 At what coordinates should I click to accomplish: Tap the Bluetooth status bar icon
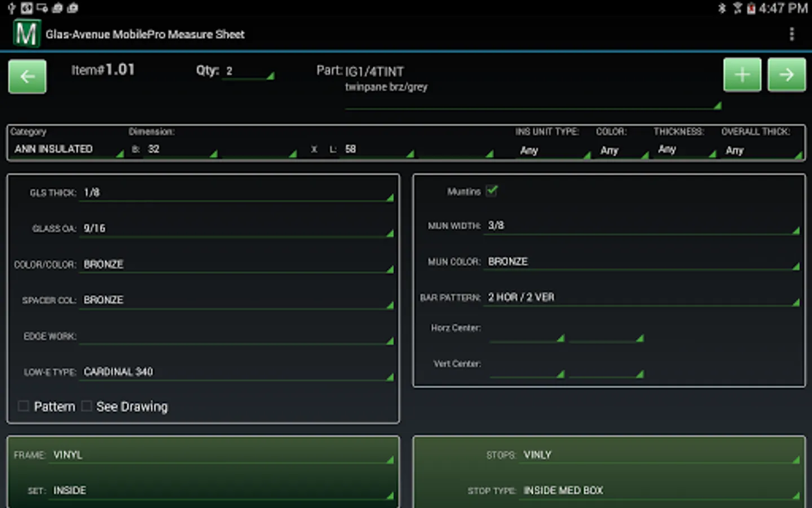pos(722,8)
